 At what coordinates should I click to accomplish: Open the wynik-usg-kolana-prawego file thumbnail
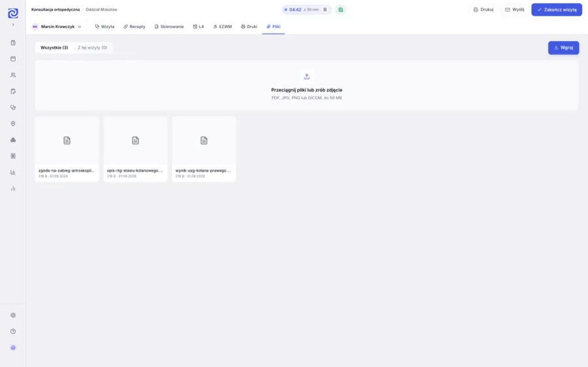click(x=204, y=140)
